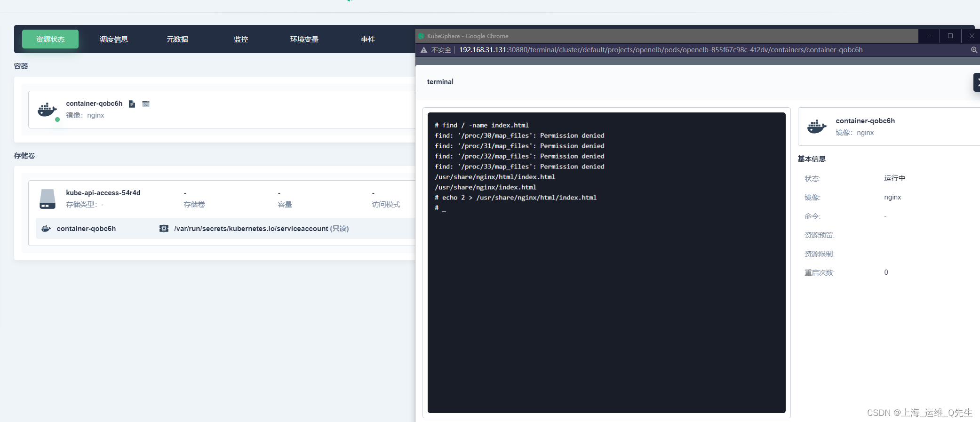Viewport: 980px width, 422px height.
Task: Click the kube-api-access-54r4d volume name
Action: (103, 193)
